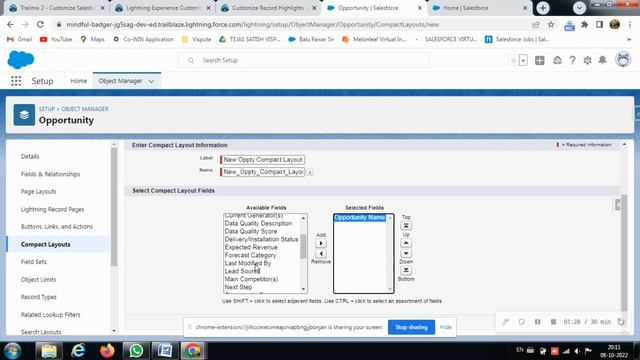Viewport: 640px width, 360px height.
Task: Open Fields & Relationships in the sidebar
Action: click(51, 174)
